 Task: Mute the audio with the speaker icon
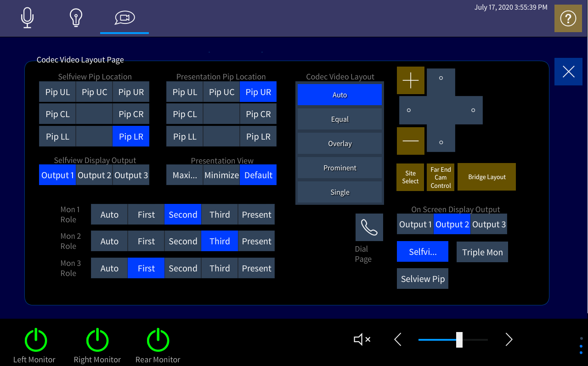click(x=362, y=339)
